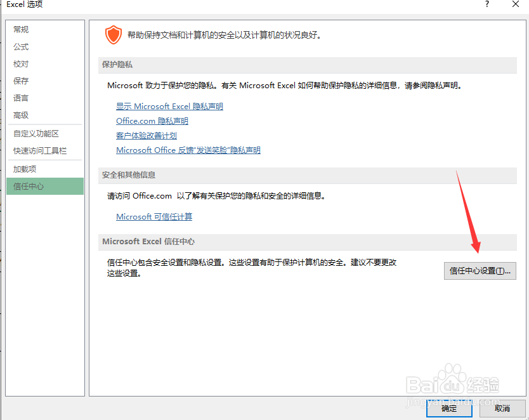Open the Office.com 隐私声明 link
Image resolution: width=529 pixels, height=420 pixels.
tap(152, 121)
